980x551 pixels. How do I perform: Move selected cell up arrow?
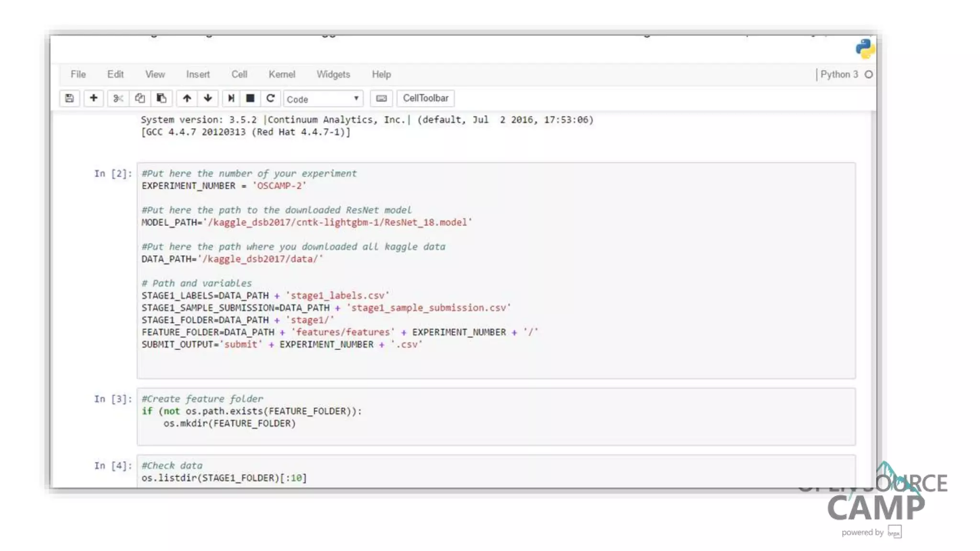(187, 98)
